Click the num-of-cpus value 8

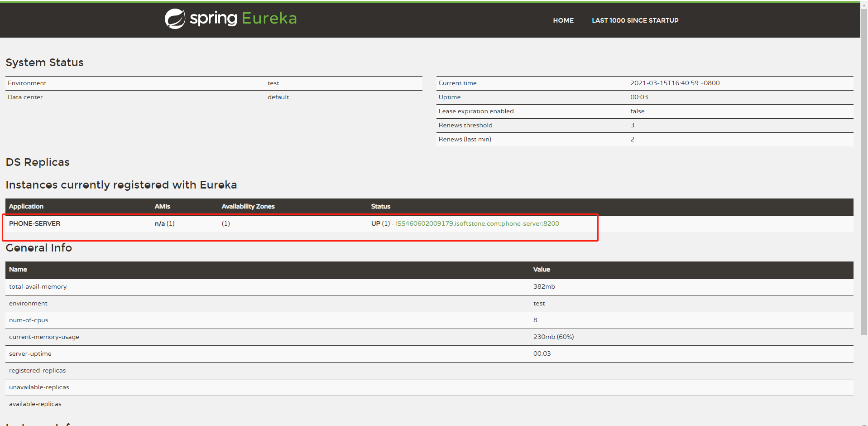pos(535,320)
